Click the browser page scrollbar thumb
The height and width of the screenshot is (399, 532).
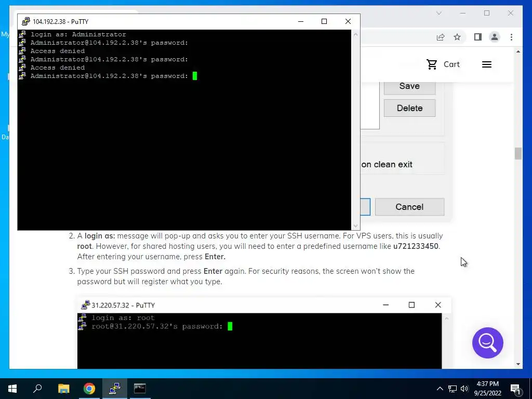click(x=518, y=153)
